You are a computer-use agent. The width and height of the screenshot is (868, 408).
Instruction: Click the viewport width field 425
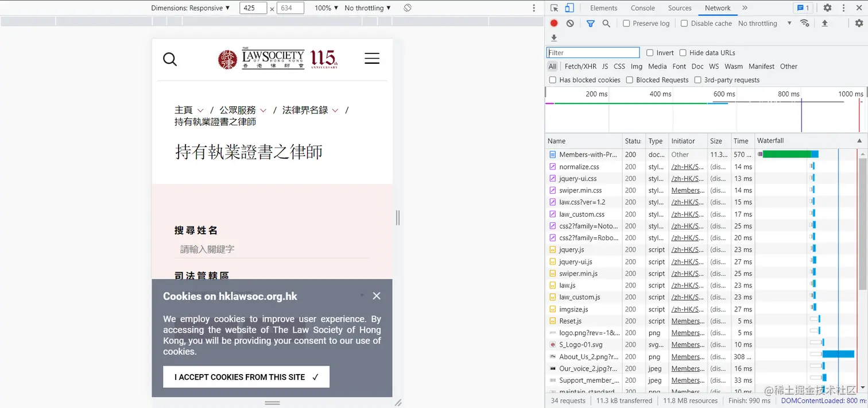(x=253, y=8)
